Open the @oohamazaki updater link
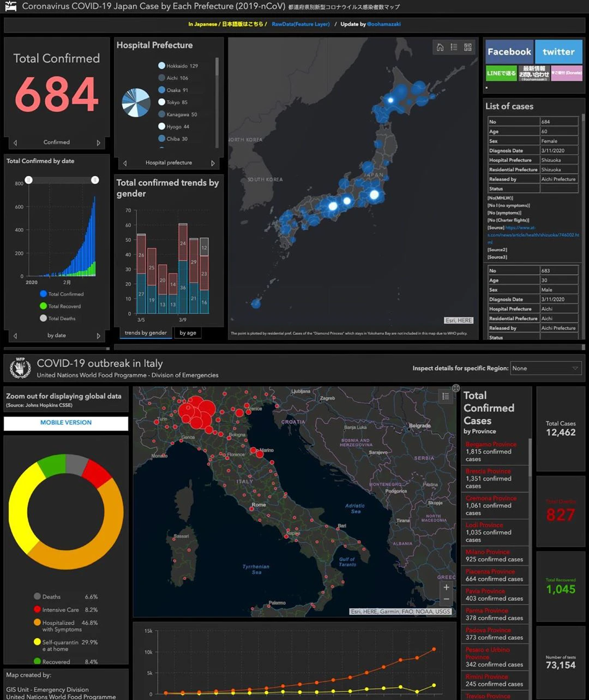 (x=384, y=24)
